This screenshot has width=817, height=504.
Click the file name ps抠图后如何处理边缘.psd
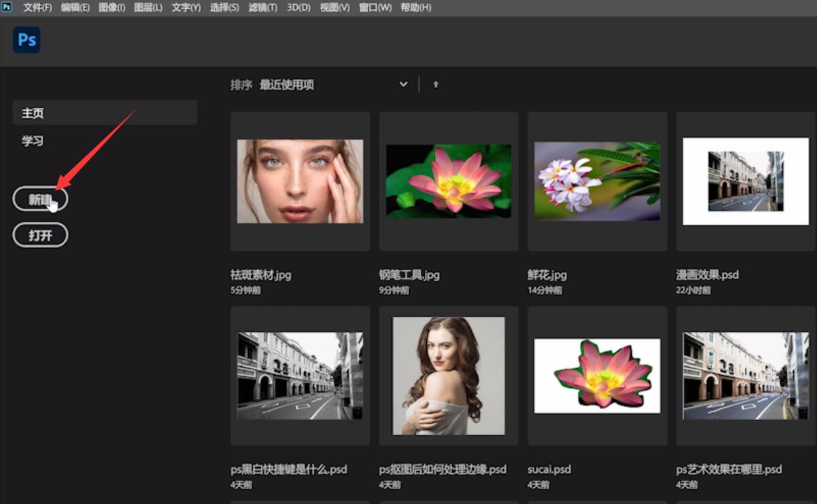tap(443, 469)
